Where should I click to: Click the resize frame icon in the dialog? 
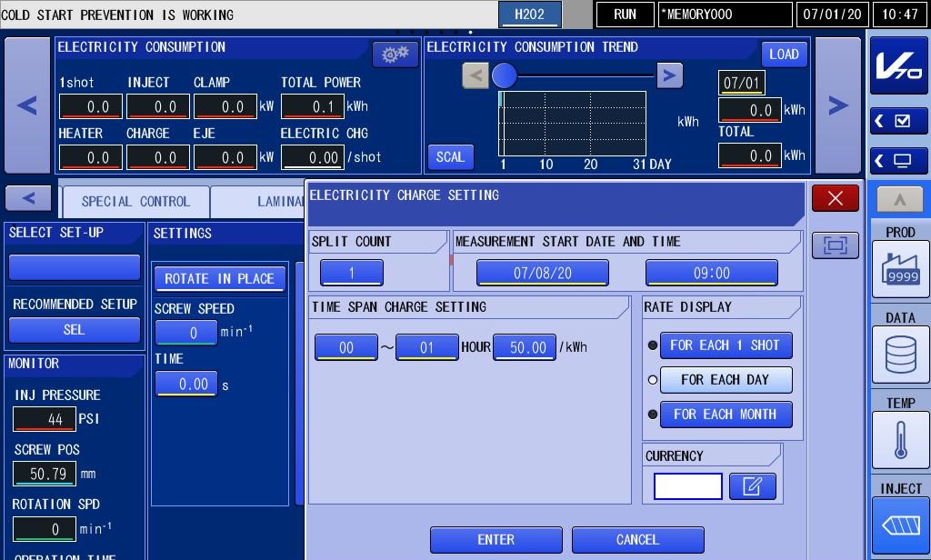835,245
